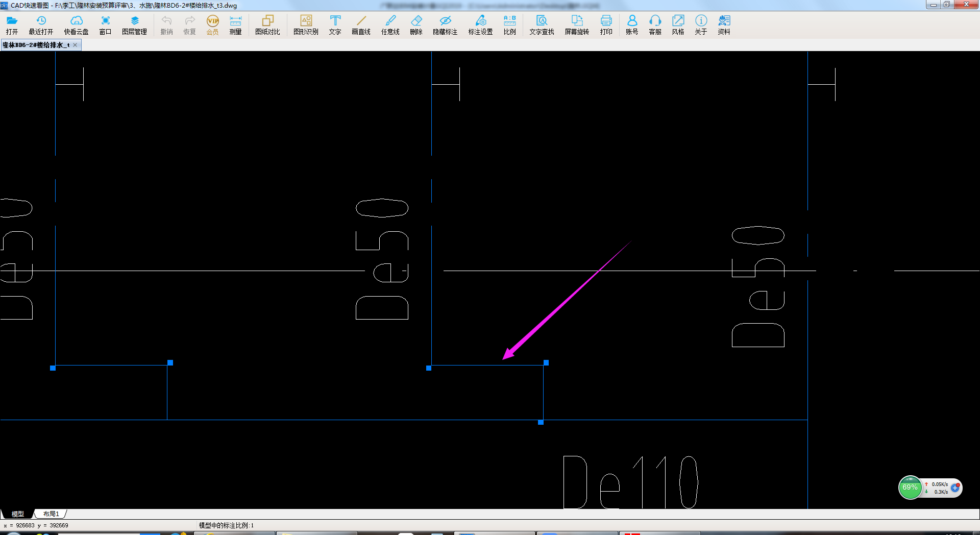Click the 打开 (Open) folder icon
Viewport: 980px width, 535px height.
tap(12, 25)
